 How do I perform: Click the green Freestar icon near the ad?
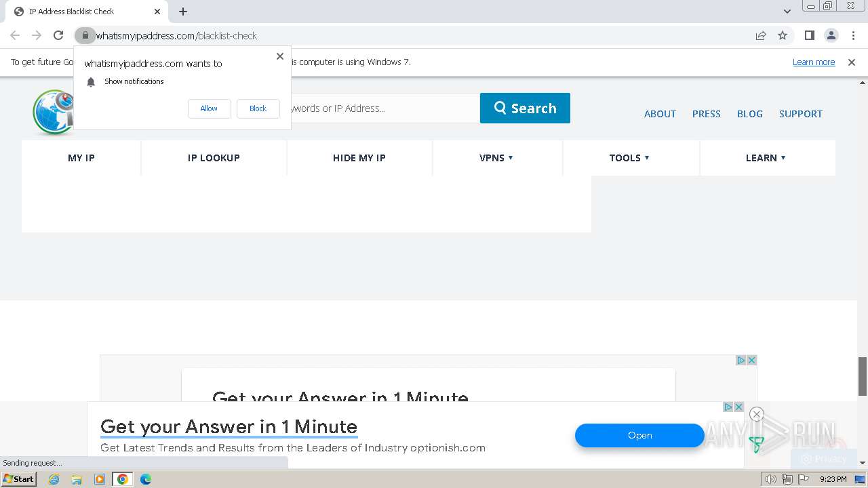tap(756, 445)
